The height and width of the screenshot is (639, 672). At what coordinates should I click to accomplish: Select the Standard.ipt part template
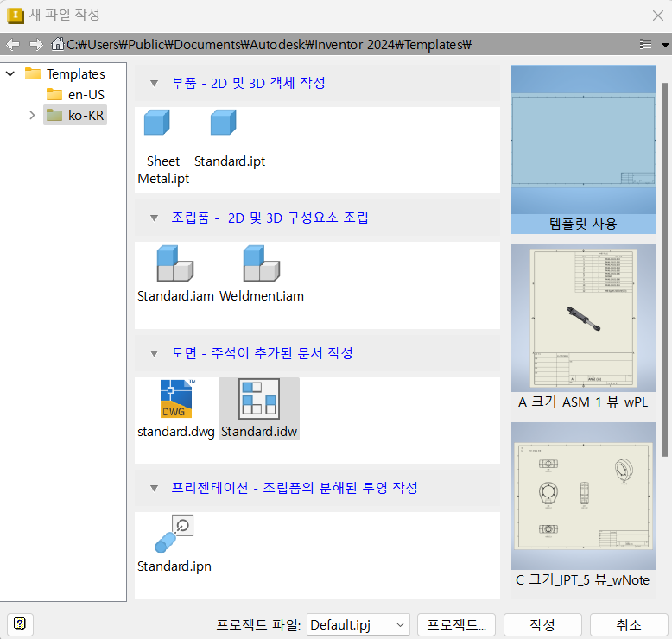[x=224, y=123]
